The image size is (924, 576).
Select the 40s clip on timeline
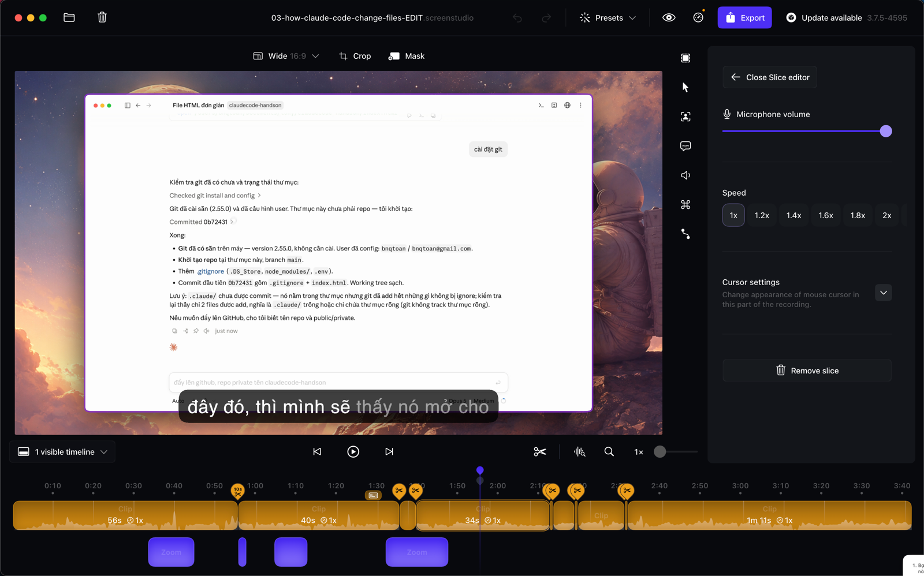coord(319,515)
